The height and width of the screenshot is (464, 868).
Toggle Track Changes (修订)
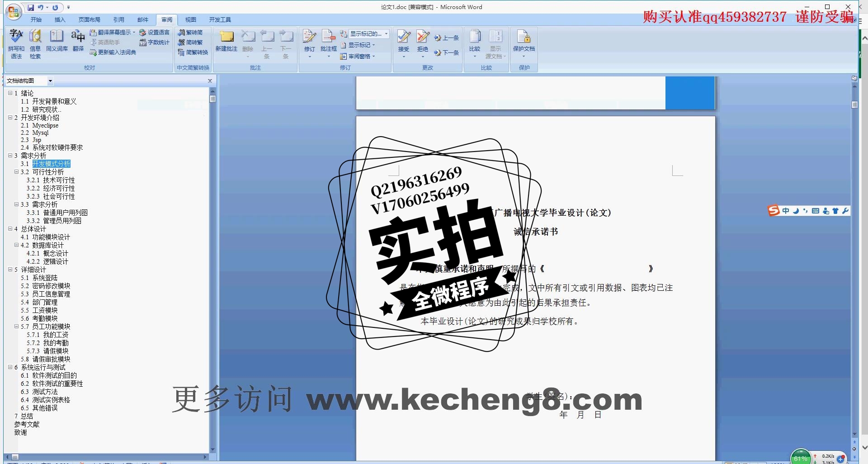(x=310, y=44)
